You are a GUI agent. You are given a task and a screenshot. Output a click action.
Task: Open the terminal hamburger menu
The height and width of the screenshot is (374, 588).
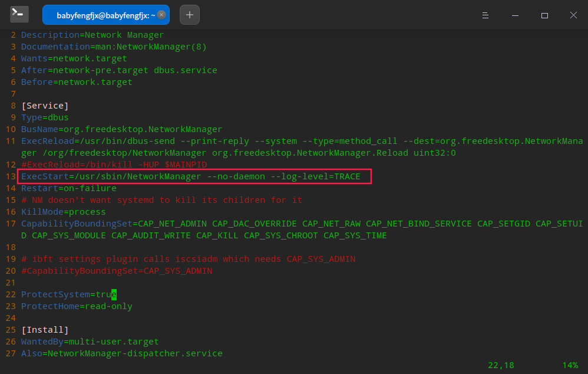point(485,15)
